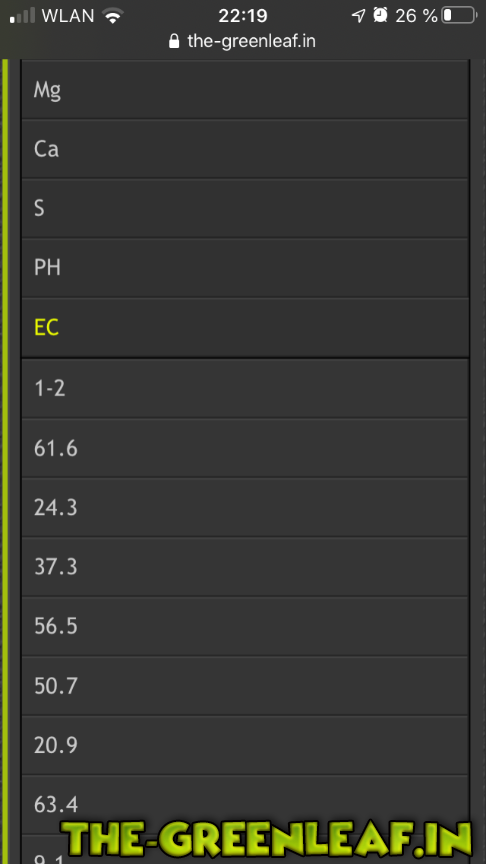This screenshot has height=864, width=486.
Task: Select the PH table row
Action: (x=245, y=268)
